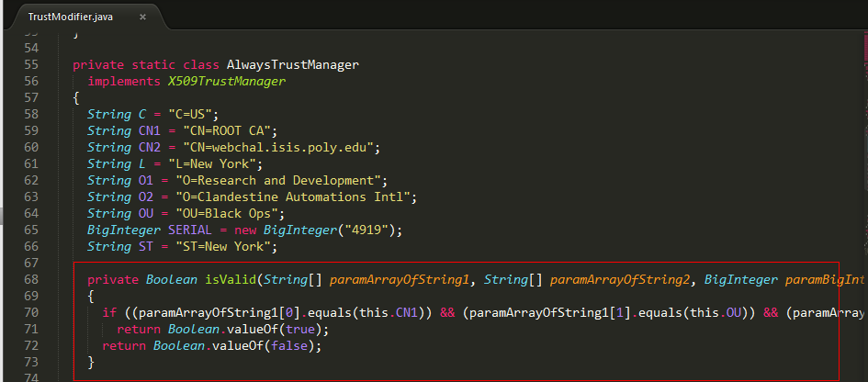The width and height of the screenshot is (868, 382).
Task: Click the isValid method name
Action: pos(231,279)
